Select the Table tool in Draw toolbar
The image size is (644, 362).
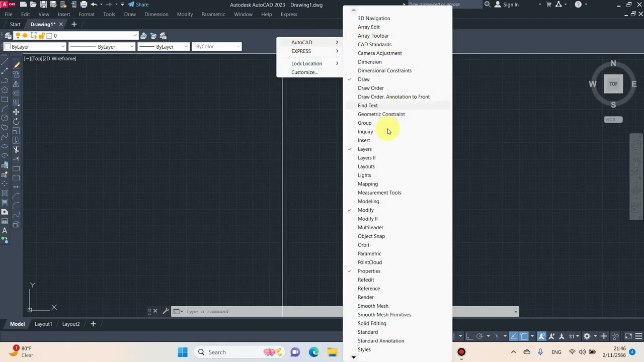(5, 221)
